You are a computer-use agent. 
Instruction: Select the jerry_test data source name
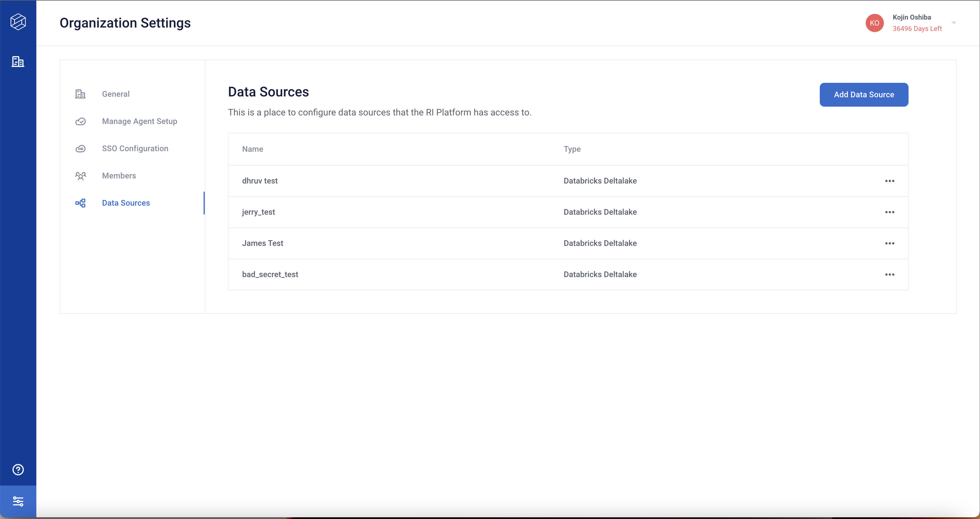click(x=258, y=212)
